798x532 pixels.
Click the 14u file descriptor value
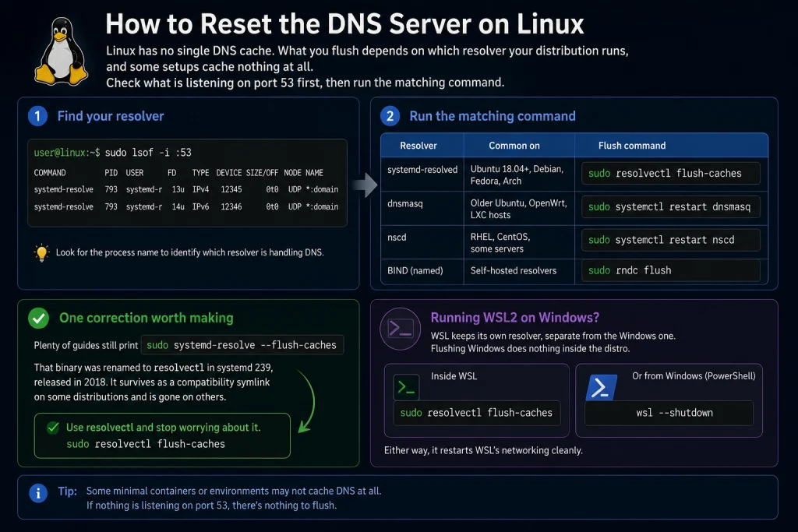178,206
